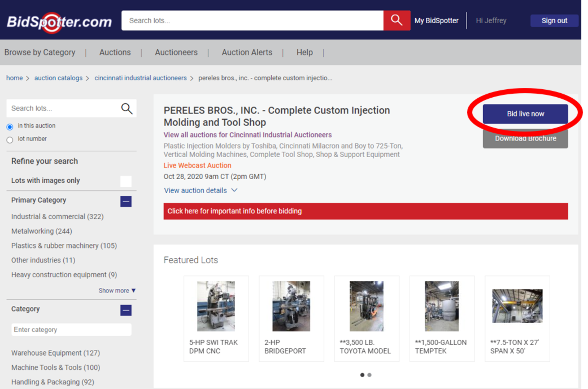The height and width of the screenshot is (389, 588).
Task: Click the Sign out button
Action: [554, 21]
